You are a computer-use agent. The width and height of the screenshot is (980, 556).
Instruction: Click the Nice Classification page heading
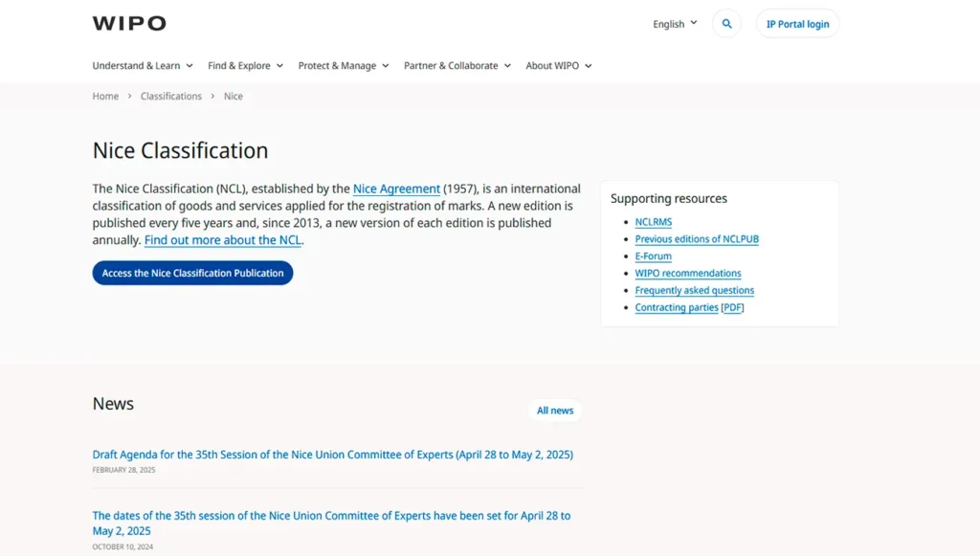tap(180, 150)
